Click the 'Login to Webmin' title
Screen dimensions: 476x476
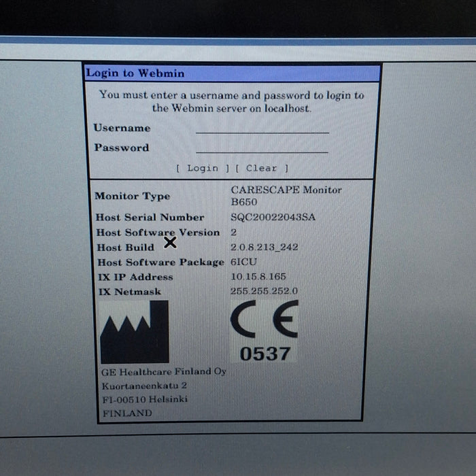(135, 73)
